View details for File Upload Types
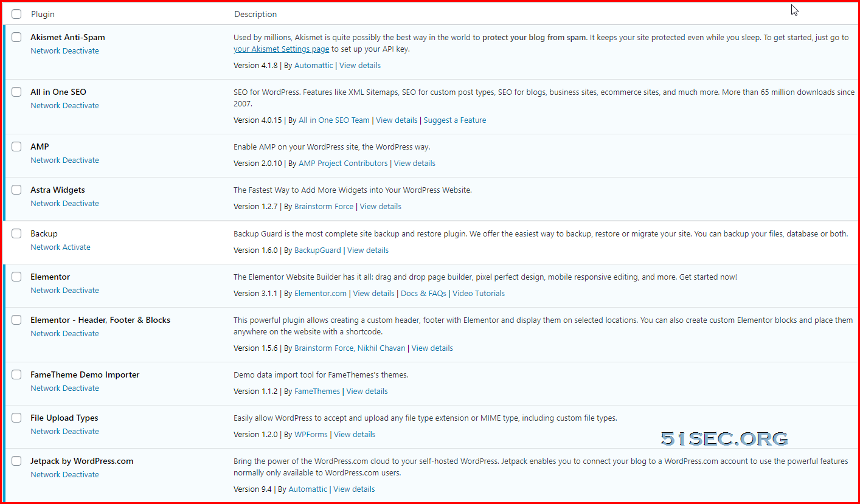The height and width of the screenshot is (504, 860). pyautogui.click(x=355, y=435)
